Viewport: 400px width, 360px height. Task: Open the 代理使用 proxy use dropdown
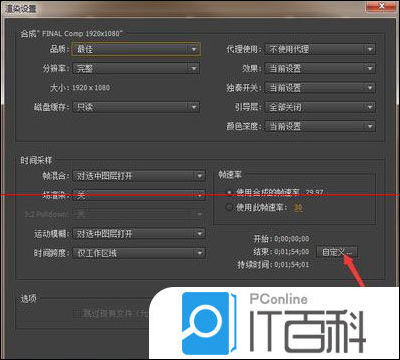[320, 49]
